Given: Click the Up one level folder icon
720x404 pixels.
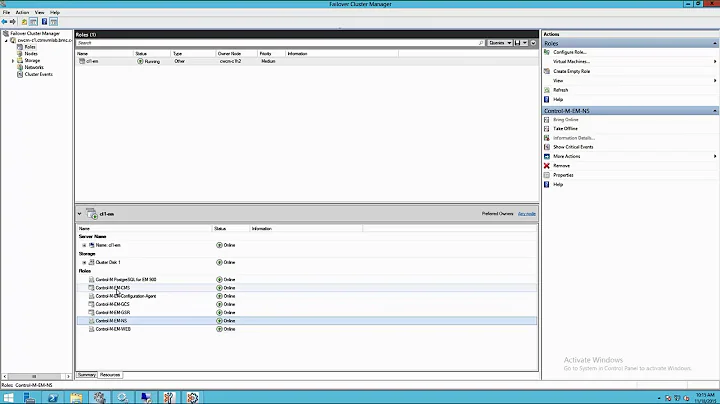Looking at the screenshot, I should click(x=24, y=22).
